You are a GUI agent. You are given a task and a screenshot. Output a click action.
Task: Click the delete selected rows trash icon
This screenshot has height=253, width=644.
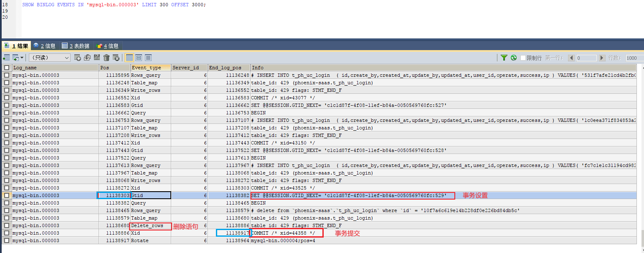(106, 58)
